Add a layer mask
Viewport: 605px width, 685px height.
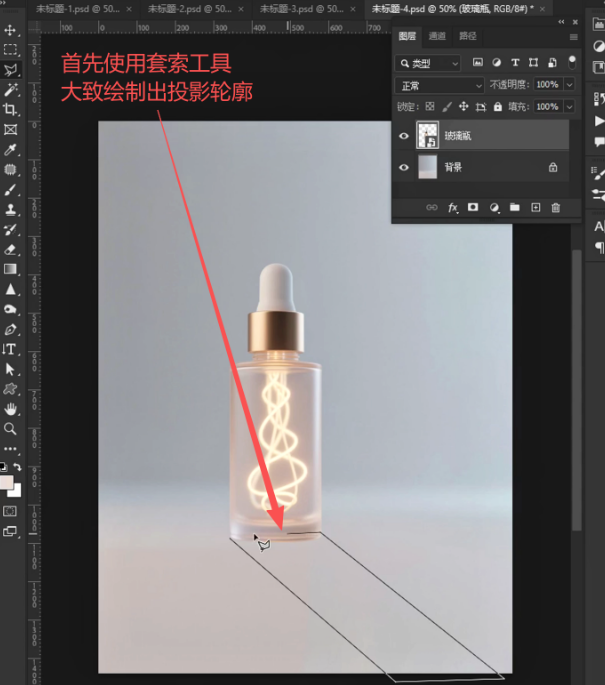(x=473, y=207)
